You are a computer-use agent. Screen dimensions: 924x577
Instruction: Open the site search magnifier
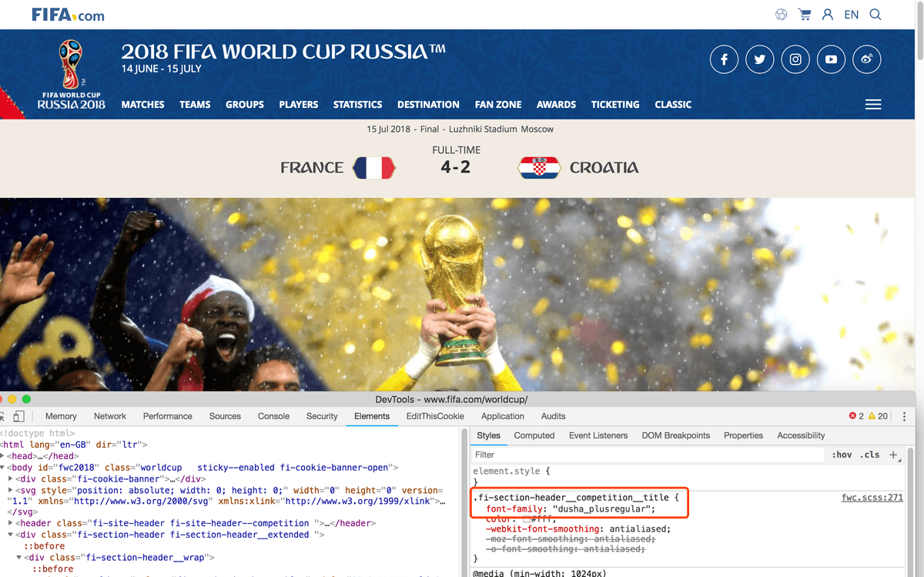tap(875, 15)
